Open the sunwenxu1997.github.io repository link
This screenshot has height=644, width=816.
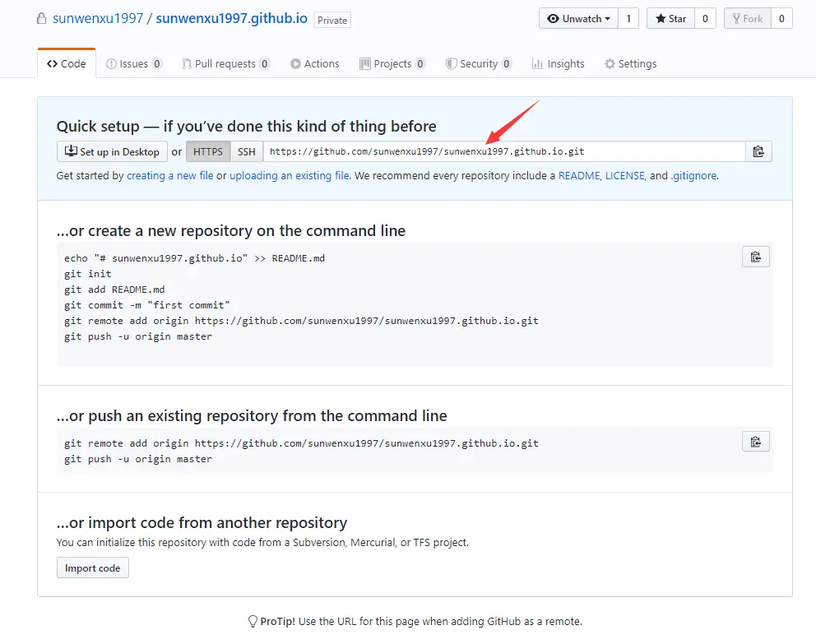232,18
